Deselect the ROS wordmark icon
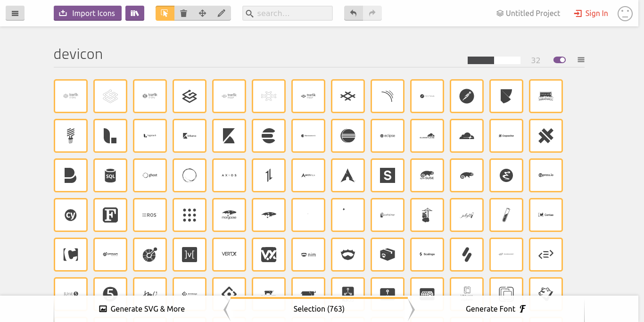Image resolution: width=644 pixels, height=322 pixels. click(x=150, y=215)
